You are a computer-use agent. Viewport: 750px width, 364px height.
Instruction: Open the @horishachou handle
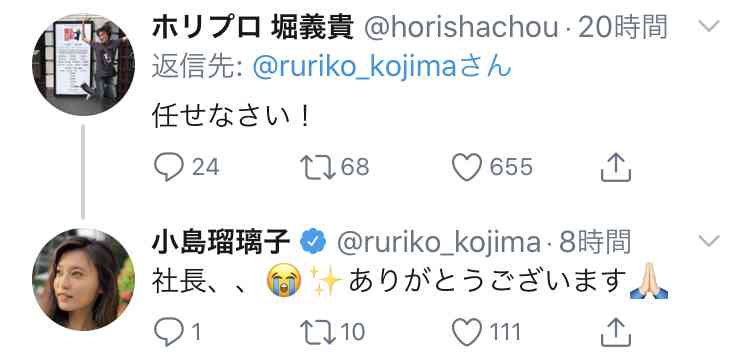tap(462, 28)
